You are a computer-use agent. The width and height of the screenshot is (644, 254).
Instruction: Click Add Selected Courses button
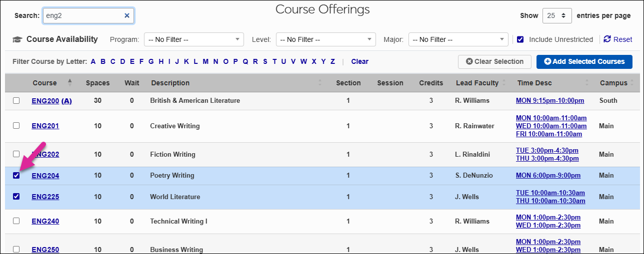click(584, 61)
